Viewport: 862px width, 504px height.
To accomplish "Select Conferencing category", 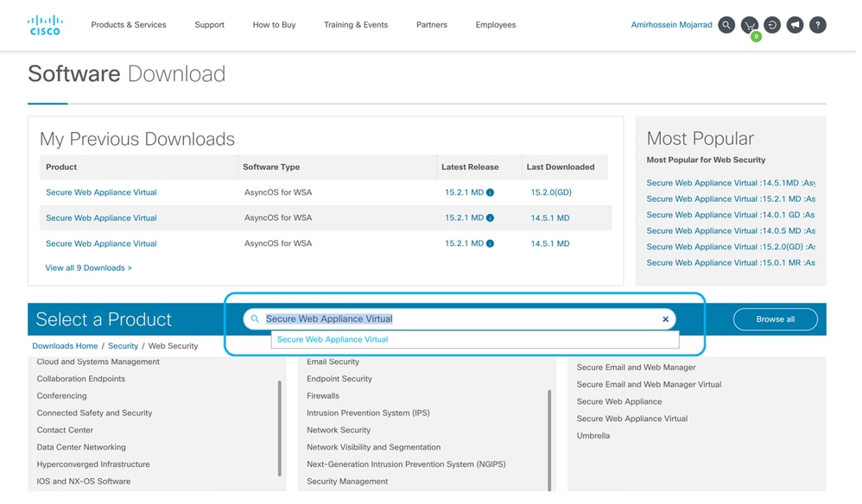I will (62, 398).
